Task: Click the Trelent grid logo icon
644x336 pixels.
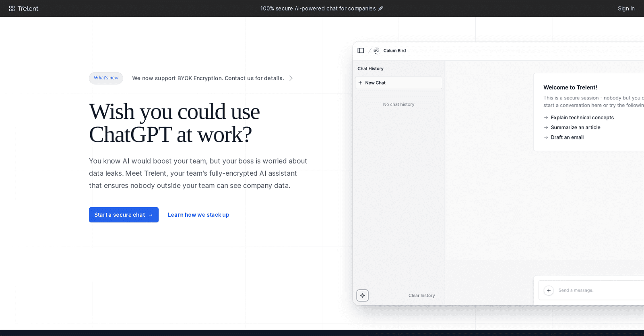Action: tap(12, 8)
